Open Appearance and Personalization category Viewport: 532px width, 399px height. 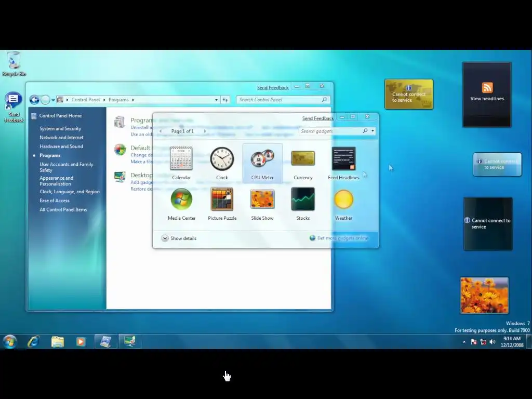pos(56,181)
